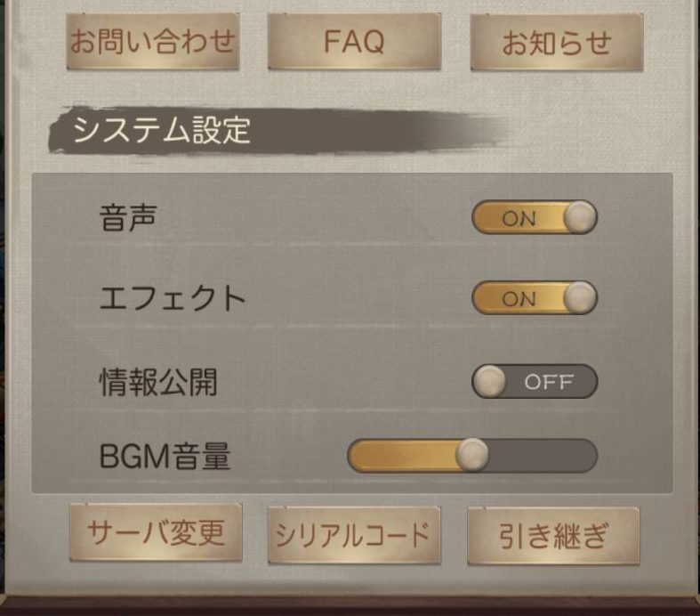This screenshot has height=616, width=700.
Task: Click the BGM音量 setting label
Action: point(165,457)
